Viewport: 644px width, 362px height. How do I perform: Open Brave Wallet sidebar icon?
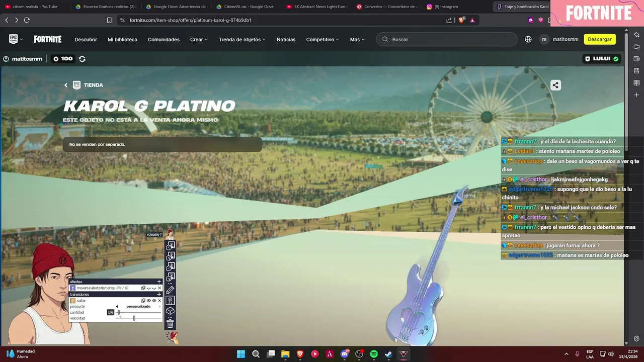[636, 59]
